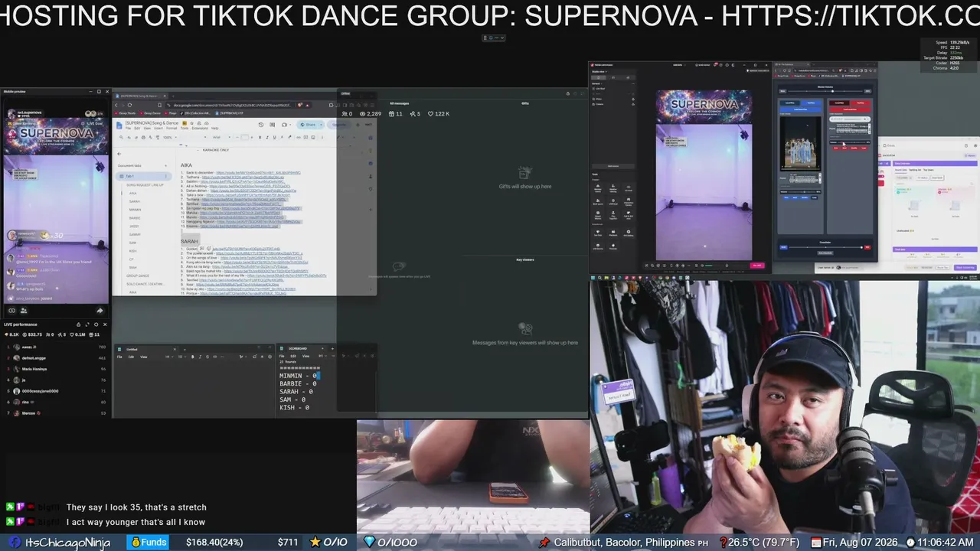Open the zoom 100% dropdown in Docs
980x551 pixels.
[x=169, y=138]
